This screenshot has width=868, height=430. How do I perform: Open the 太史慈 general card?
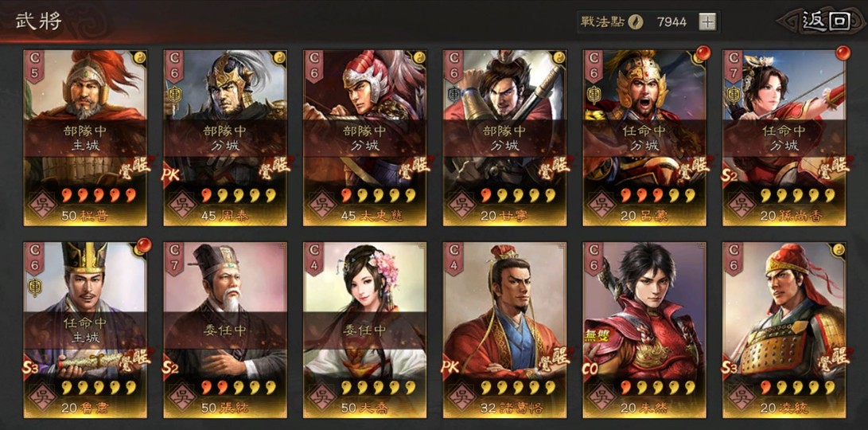365,138
